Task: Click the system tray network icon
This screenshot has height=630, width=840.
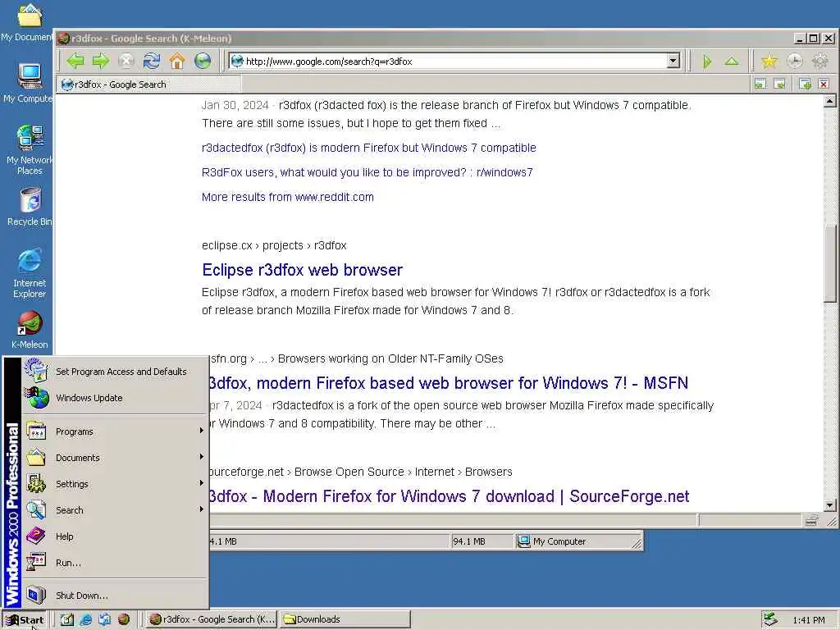Action: [x=770, y=619]
